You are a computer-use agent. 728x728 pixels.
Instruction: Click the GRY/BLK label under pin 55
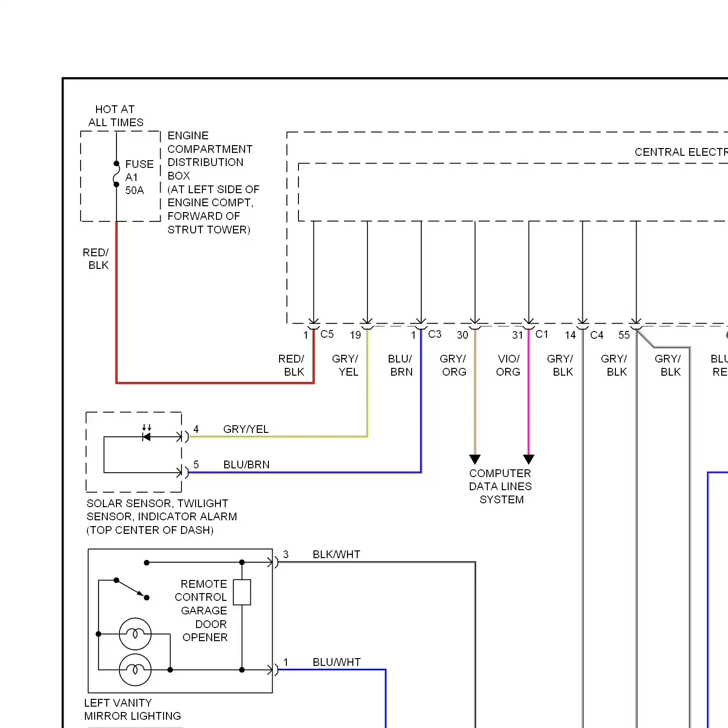pos(614,365)
